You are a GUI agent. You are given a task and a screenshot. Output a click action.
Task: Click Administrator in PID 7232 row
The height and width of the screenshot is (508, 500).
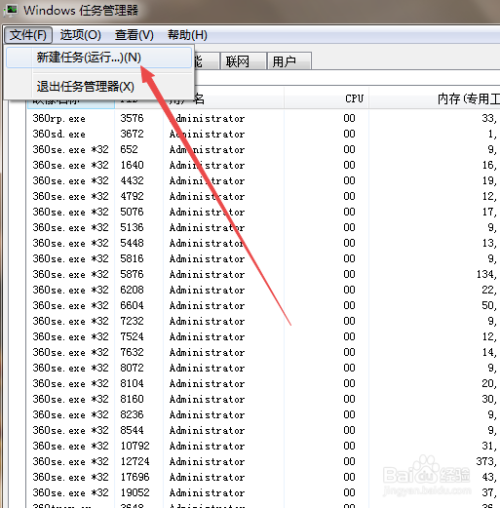pyautogui.click(x=207, y=321)
